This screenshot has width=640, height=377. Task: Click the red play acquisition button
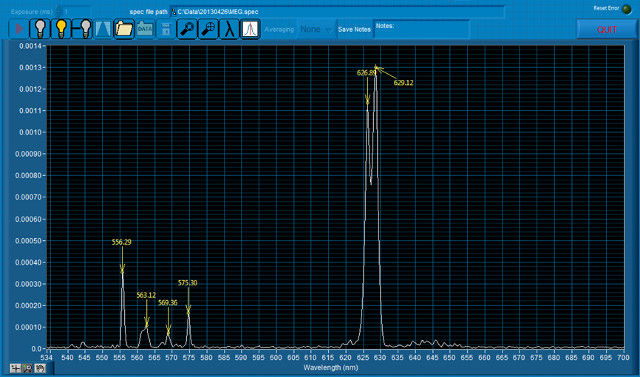tap(19, 29)
